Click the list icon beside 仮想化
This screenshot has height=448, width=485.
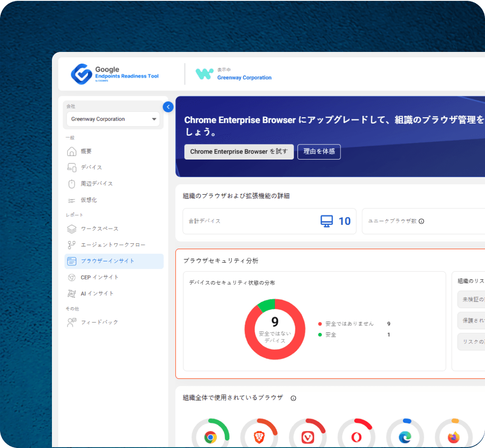pyautogui.click(x=72, y=201)
